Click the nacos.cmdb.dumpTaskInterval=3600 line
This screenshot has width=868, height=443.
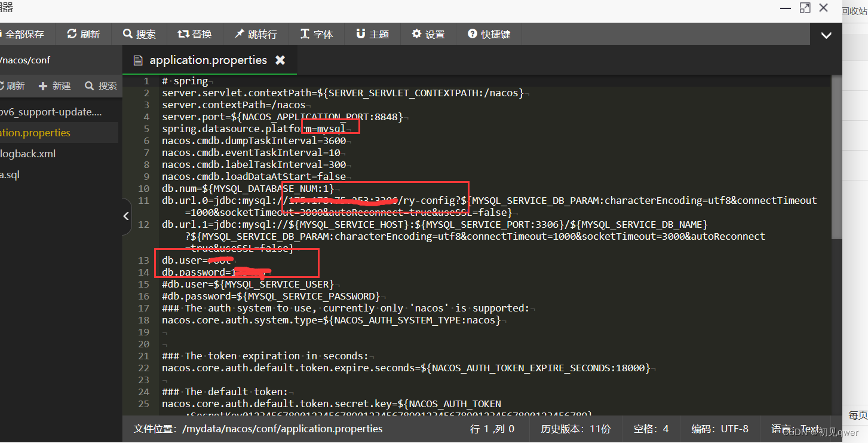point(254,140)
